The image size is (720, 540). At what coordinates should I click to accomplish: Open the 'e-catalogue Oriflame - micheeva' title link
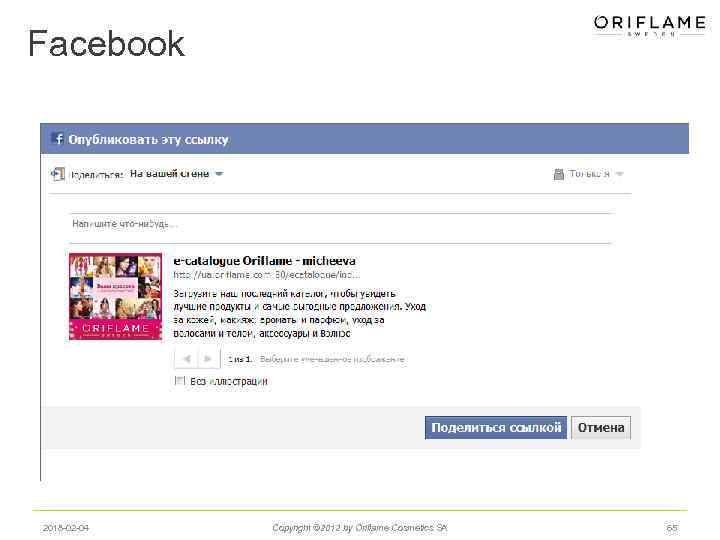coord(264,261)
